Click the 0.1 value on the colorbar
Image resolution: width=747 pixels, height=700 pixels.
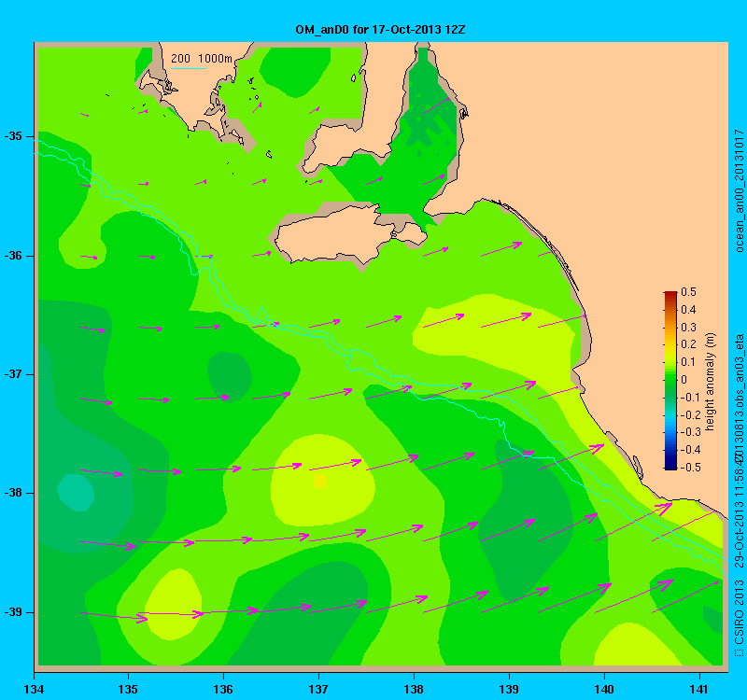click(x=689, y=362)
